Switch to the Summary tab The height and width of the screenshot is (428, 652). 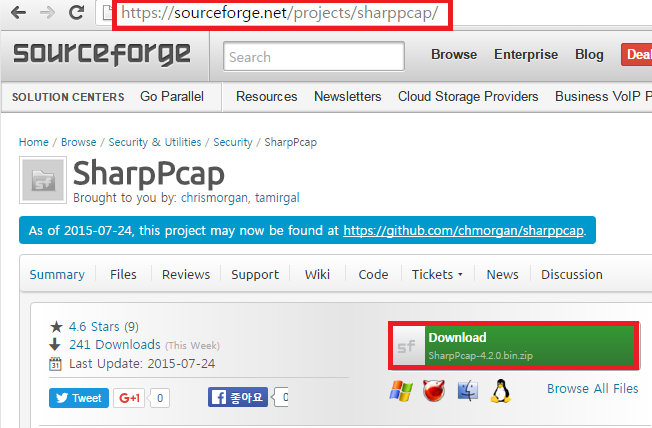pyautogui.click(x=57, y=275)
